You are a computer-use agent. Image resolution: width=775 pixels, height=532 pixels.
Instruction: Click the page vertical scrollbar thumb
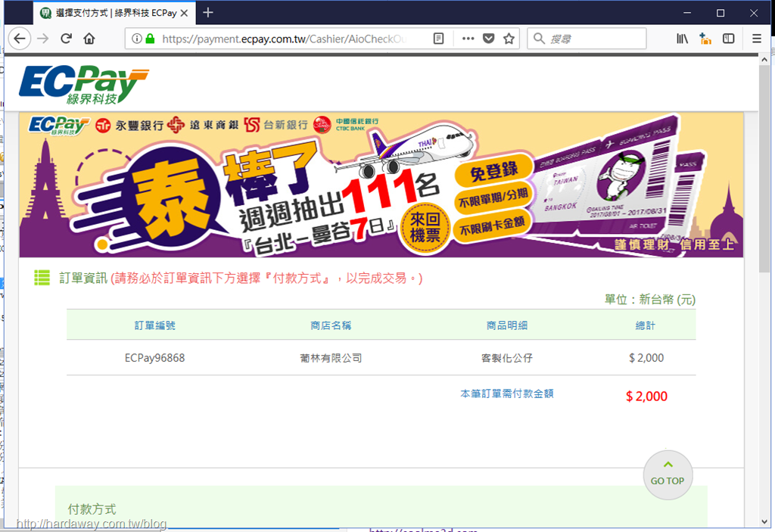click(764, 168)
